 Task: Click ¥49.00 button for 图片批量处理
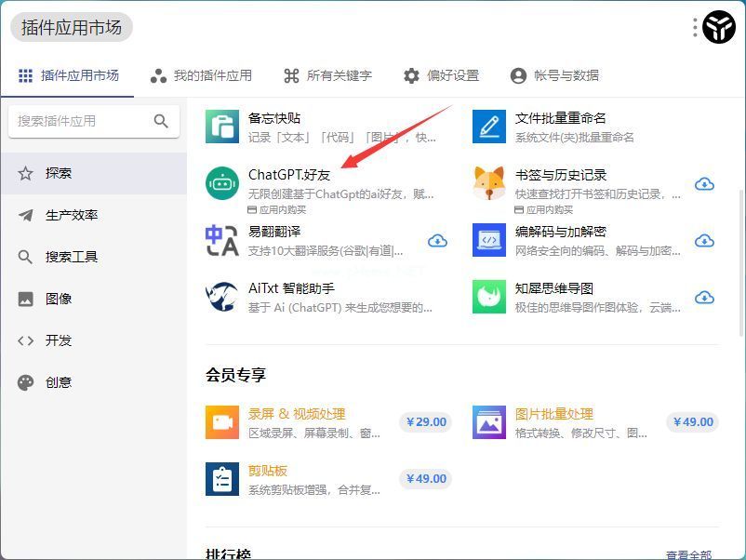692,422
